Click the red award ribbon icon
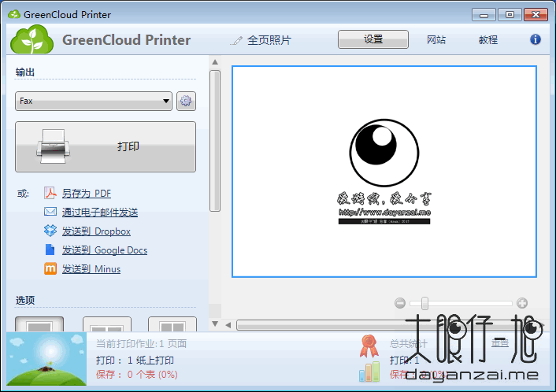This screenshot has width=556, height=392. coord(369,346)
